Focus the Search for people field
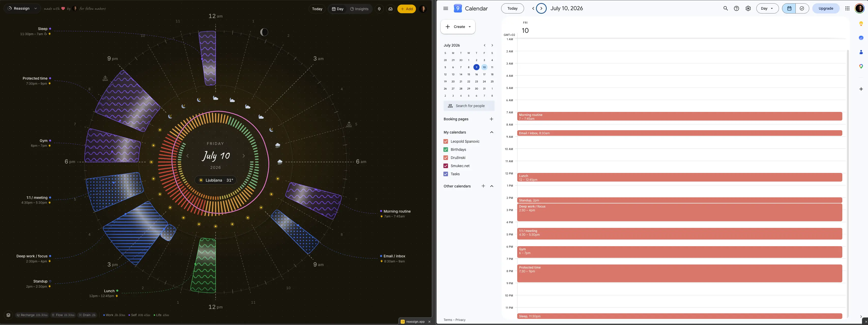 click(469, 106)
